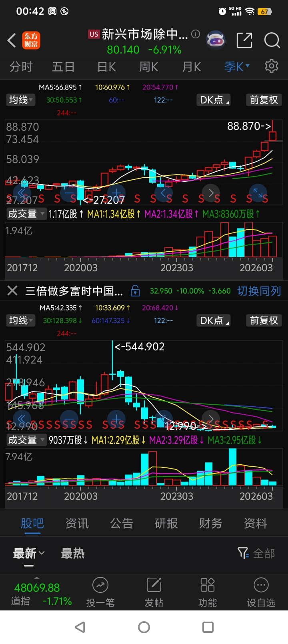Image resolution: width=288 pixels, height=644 pixels.
Task: Tap the 道指 48069.88 index ticker
Action: (41, 594)
